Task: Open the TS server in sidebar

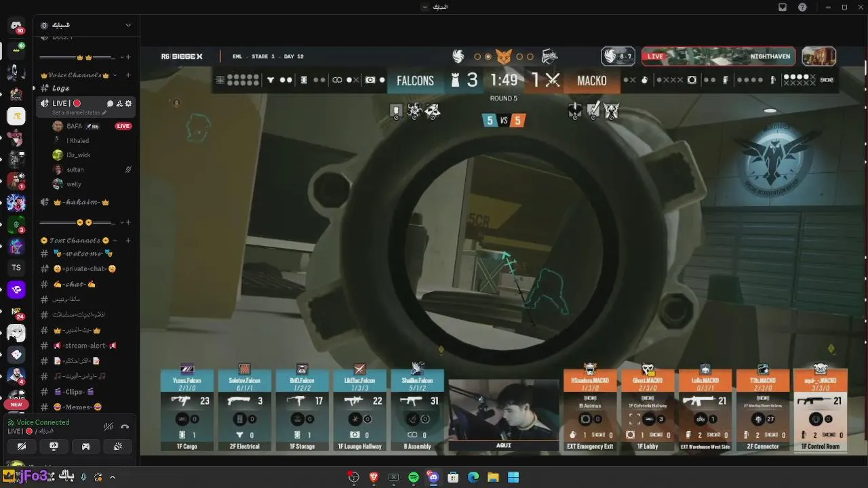Action: pos(16,268)
